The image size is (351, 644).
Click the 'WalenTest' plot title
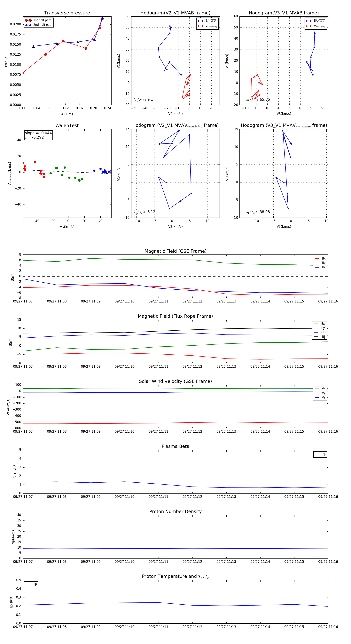[x=67, y=125]
